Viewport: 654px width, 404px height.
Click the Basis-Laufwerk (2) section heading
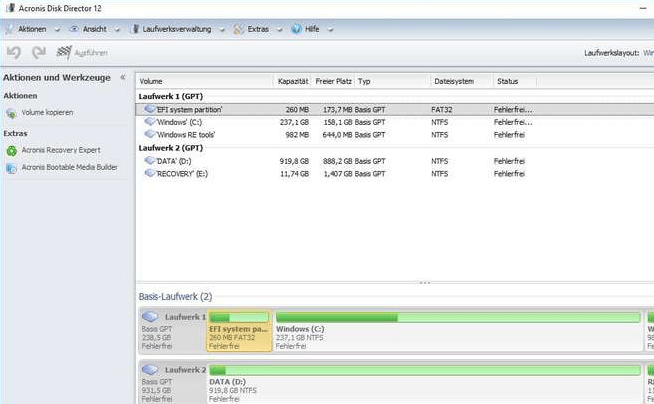tap(175, 296)
